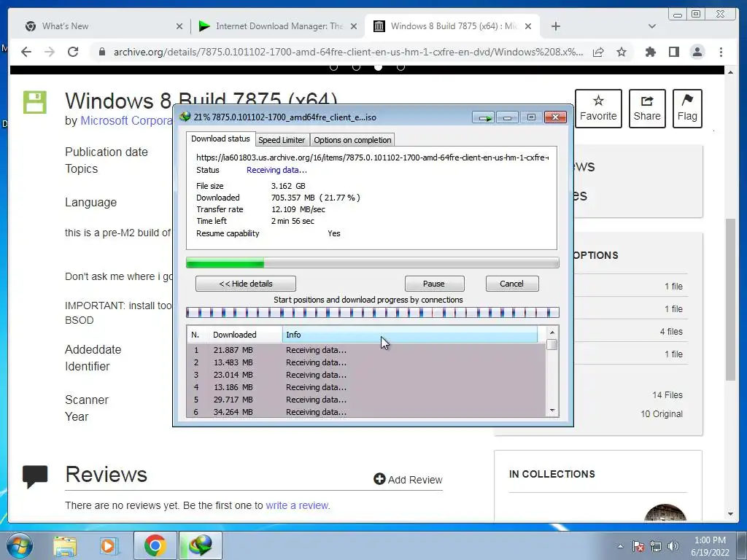This screenshot has width=747, height=560.
Task: Click the Reviews speech bubble icon
Action: [35, 477]
